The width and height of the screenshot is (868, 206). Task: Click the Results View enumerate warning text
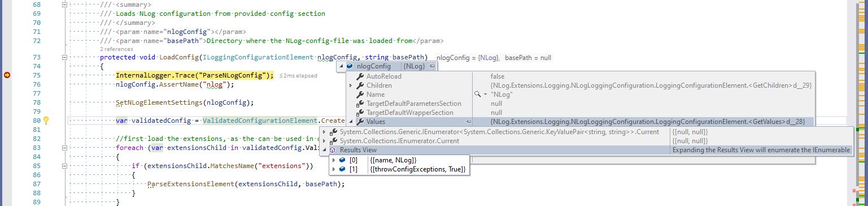(761, 150)
